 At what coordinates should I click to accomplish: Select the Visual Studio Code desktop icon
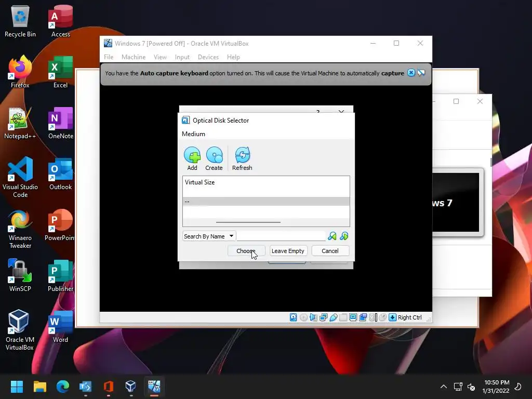(20, 177)
